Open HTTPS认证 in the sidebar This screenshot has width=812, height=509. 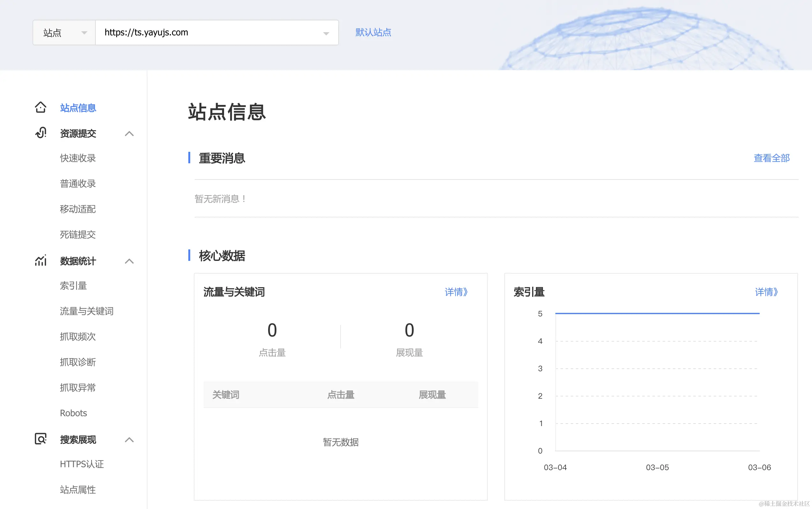coord(82,464)
